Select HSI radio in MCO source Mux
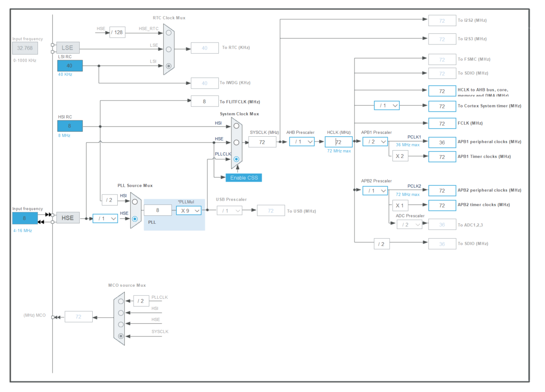The image size is (545, 392). coord(121,313)
